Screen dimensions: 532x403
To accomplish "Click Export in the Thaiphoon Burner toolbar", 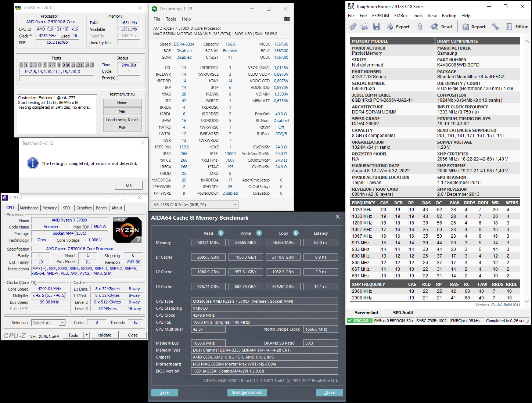I will tap(398, 26).
